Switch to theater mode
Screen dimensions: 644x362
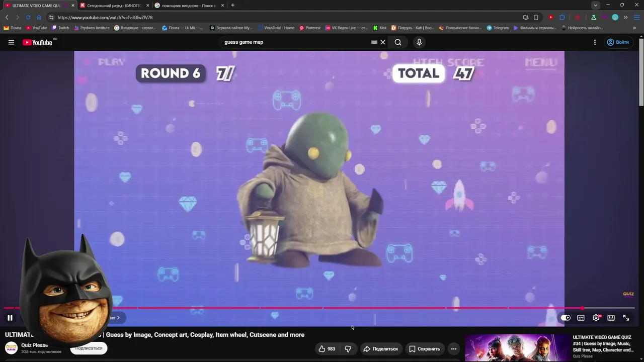611,318
